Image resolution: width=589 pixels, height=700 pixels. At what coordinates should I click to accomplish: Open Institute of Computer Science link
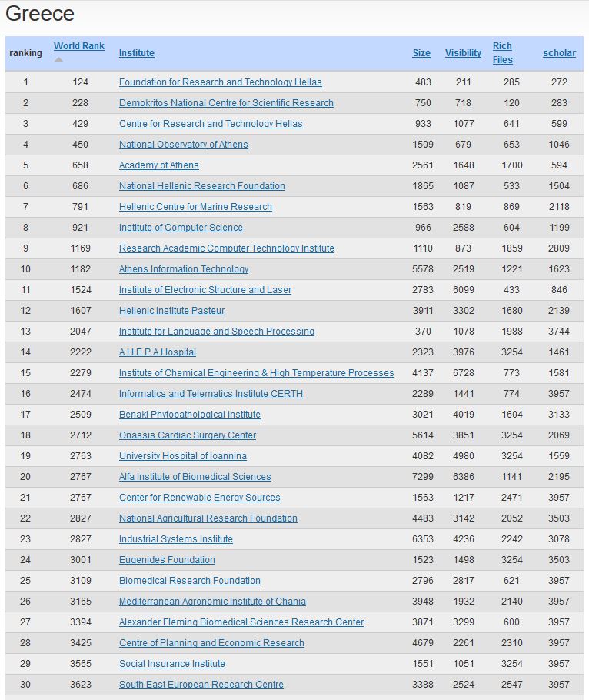pos(181,228)
